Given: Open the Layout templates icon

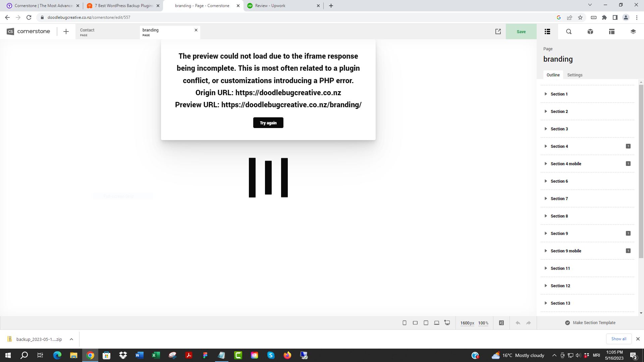Looking at the screenshot, I should (x=612, y=32).
